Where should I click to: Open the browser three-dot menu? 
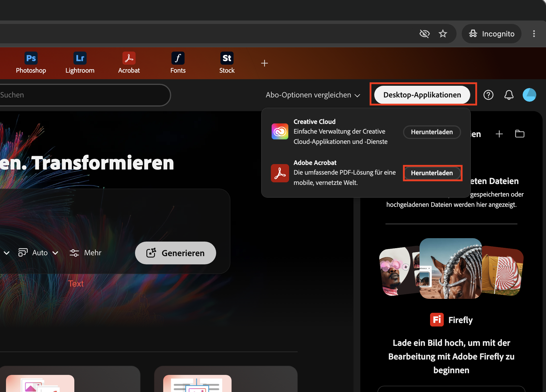point(534,34)
